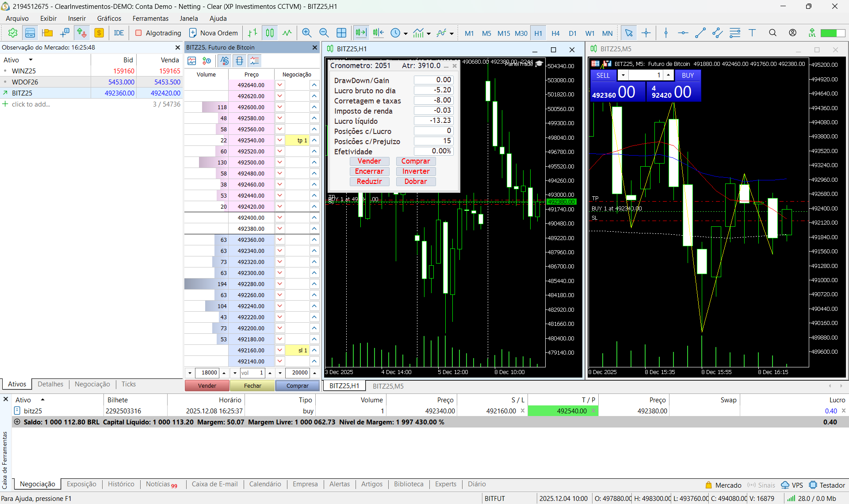Screen dimensions: 849x504
Task: Open the Ativo column dropdown
Action: pyautogui.click(x=31, y=60)
